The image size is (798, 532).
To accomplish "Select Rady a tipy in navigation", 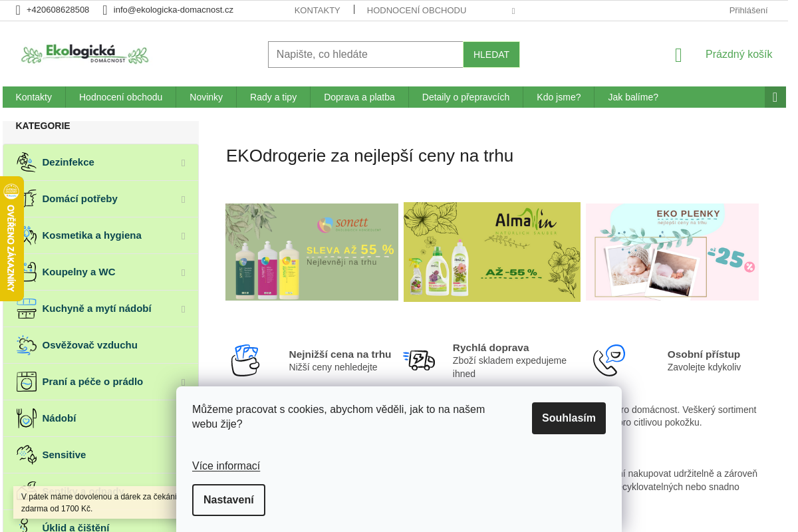I will [273, 97].
